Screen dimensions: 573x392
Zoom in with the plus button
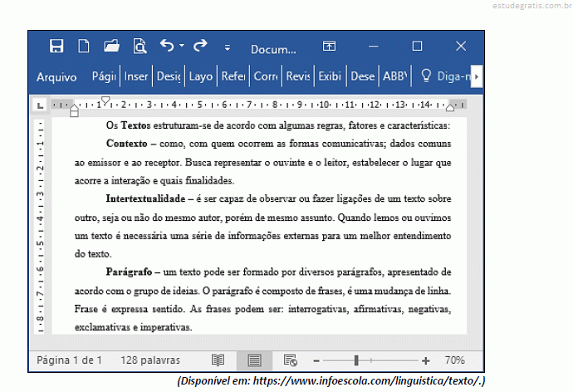(x=425, y=361)
